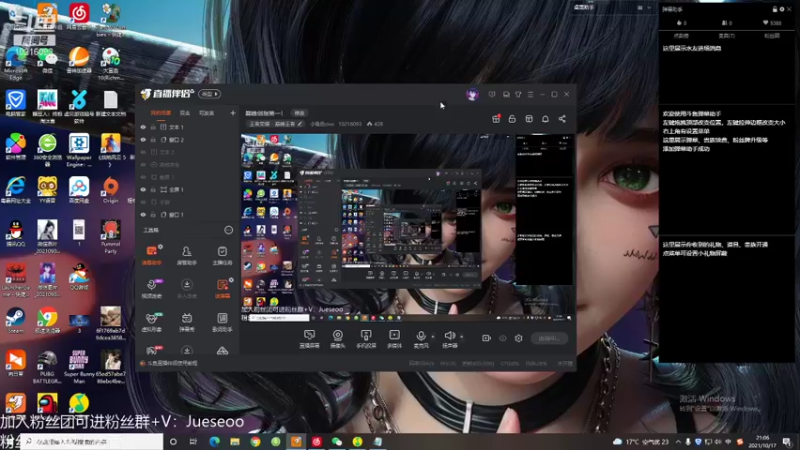800x450 pixels.
Task: Open Wallpaper Engine desktop shortcut
Action: pyautogui.click(x=79, y=149)
